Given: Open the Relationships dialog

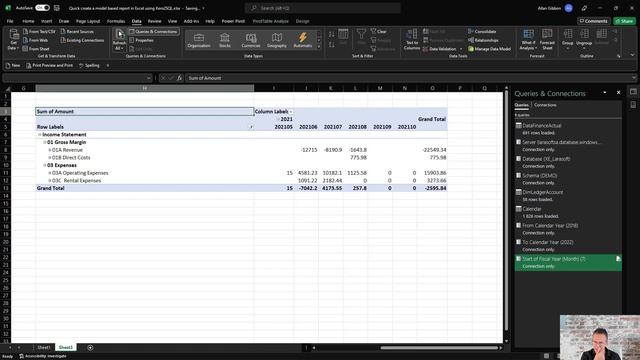Looking at the screenshot, I should pos(483,40).
